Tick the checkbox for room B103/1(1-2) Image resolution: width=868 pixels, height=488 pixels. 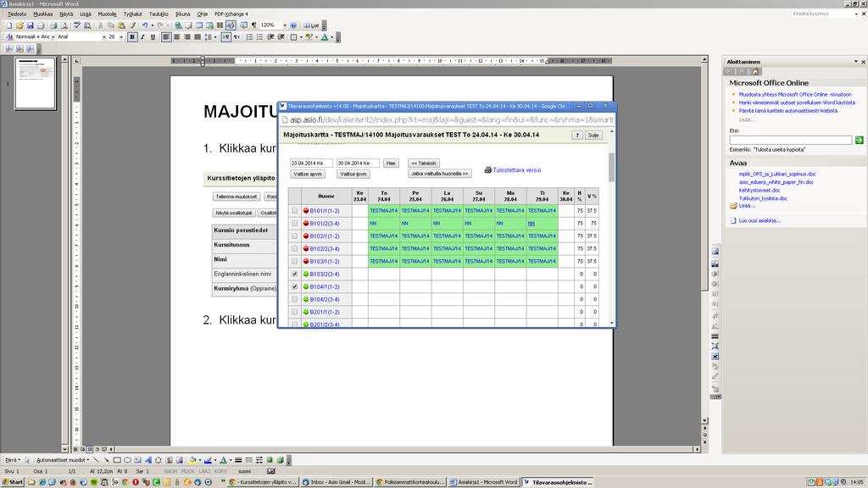click(294, 261)
